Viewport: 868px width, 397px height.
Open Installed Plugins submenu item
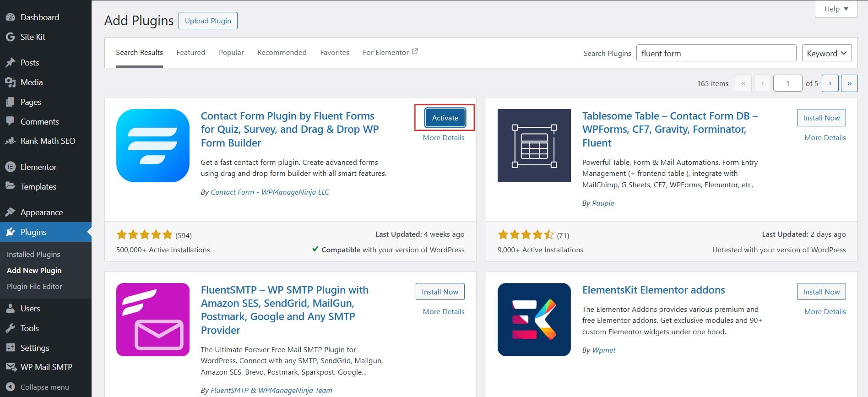pos(33,254)
